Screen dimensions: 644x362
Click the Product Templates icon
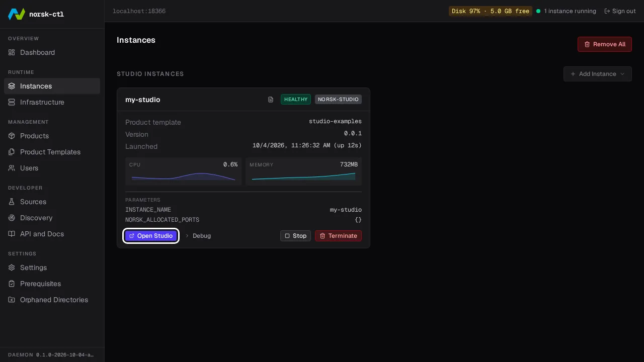[12, 152]
